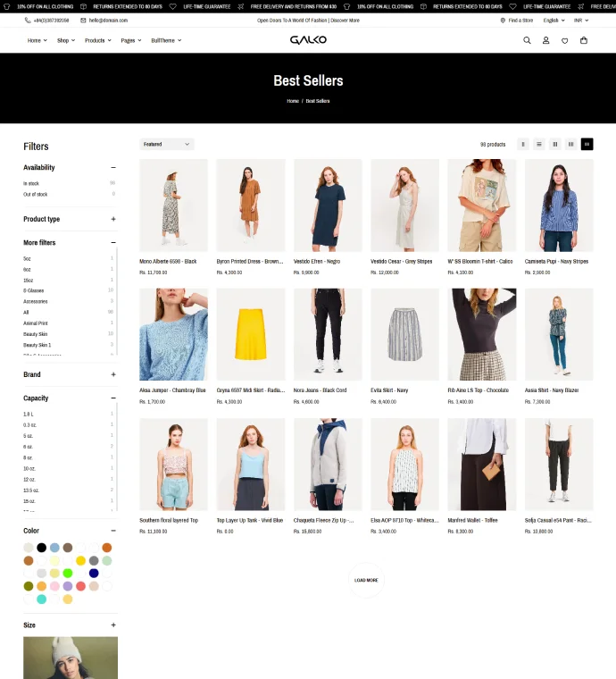This screenshot has width=616, height=679.
Task: Open Mono Alberte 6598 - Black product image
Action: click(173, 205)
